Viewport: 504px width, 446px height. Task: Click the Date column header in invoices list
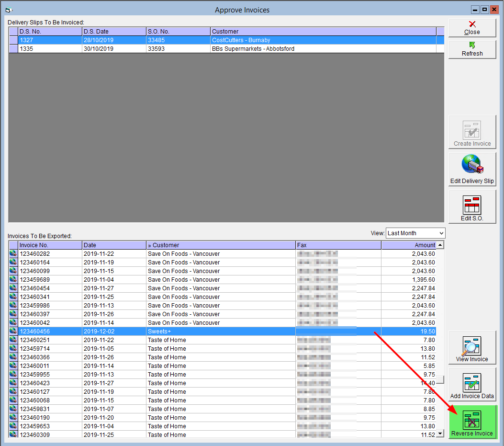click(x=114, y=245)
